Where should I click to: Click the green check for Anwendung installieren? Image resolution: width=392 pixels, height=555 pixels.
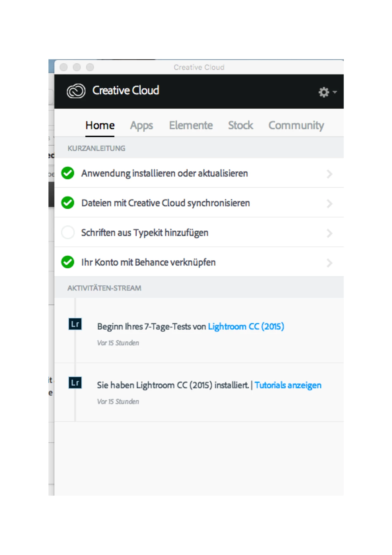tap(68, 173)
